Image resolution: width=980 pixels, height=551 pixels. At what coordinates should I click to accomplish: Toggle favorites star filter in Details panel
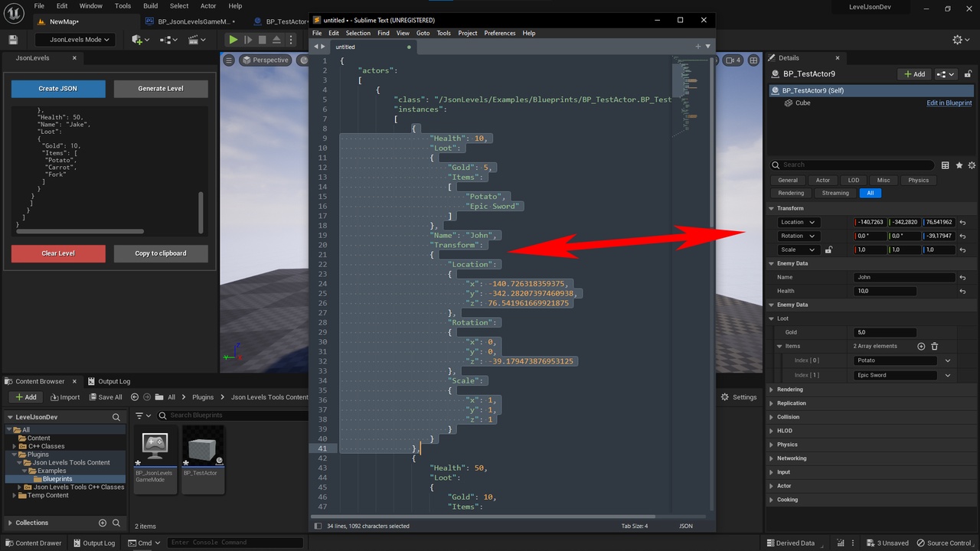tap(959, 165)
